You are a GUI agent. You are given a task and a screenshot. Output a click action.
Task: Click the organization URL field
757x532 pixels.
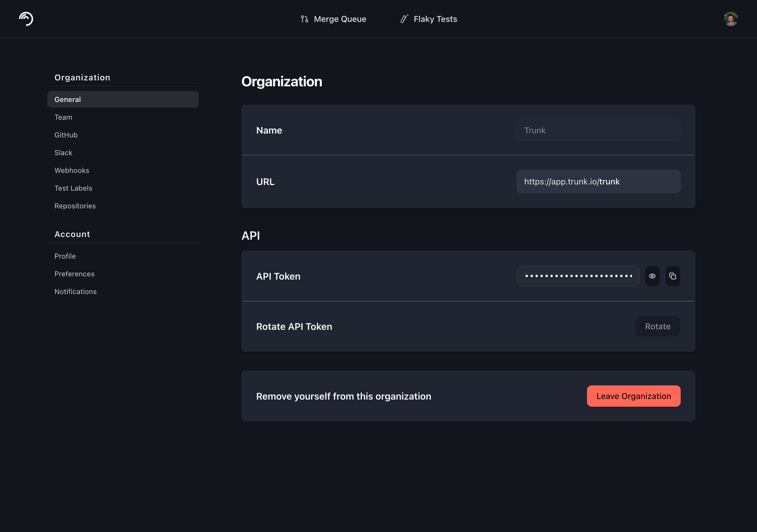click(599, 181)
